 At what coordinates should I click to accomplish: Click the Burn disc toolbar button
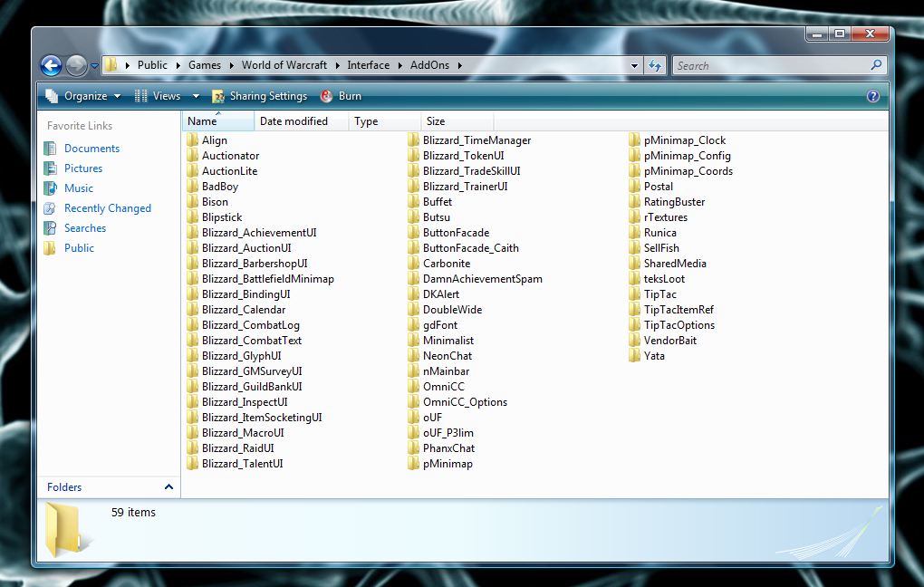tap(342, 96)
